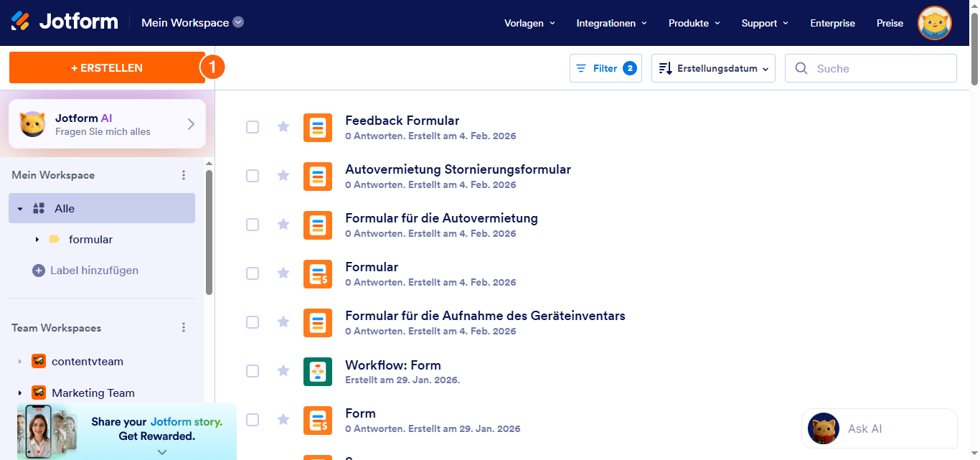The height and width of the screenshot is (460, 980).
Task: Star Formular für die Autovermietung as favorite
Action: [x=283, y=225]
